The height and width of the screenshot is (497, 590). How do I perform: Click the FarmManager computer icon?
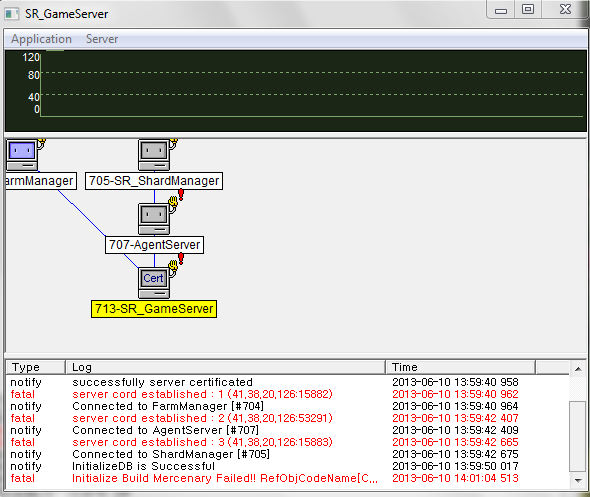22,155
